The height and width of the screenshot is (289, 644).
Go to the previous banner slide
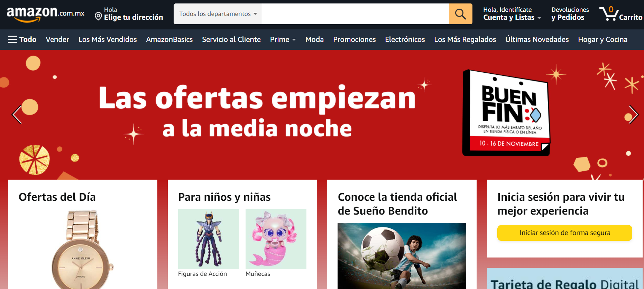(17, 114)
